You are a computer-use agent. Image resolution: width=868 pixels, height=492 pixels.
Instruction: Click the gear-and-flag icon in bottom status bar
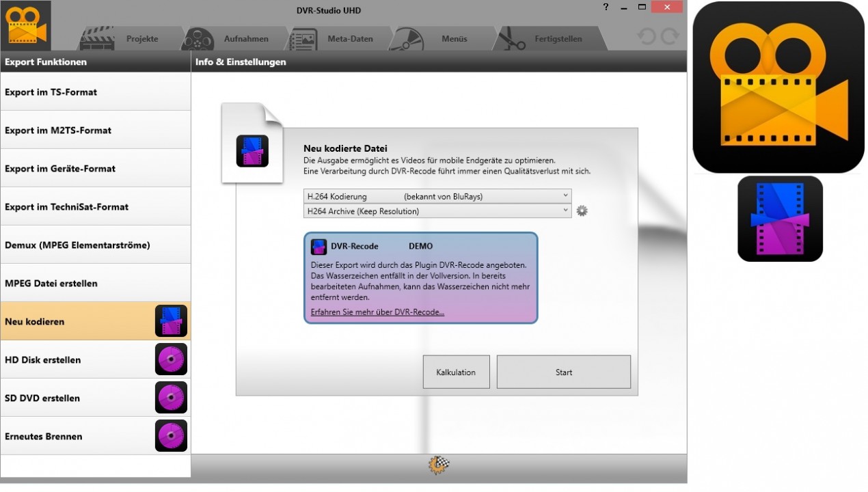438,465
